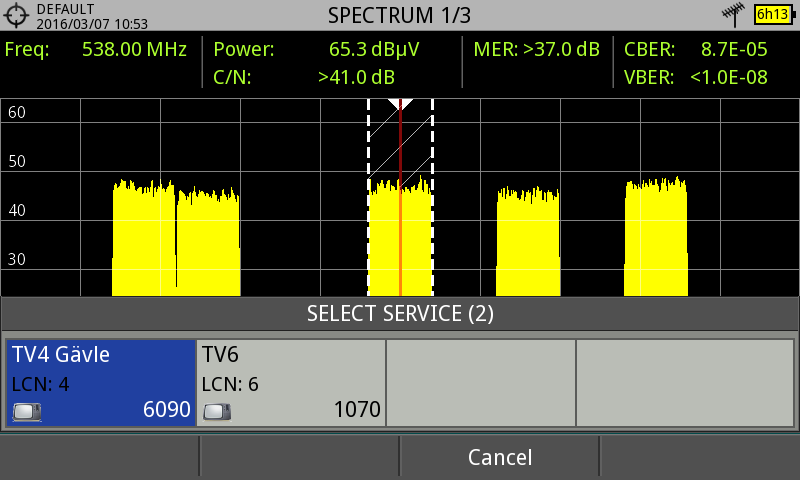Click the Power: label

pyautogui.click(x=244, y=49)
